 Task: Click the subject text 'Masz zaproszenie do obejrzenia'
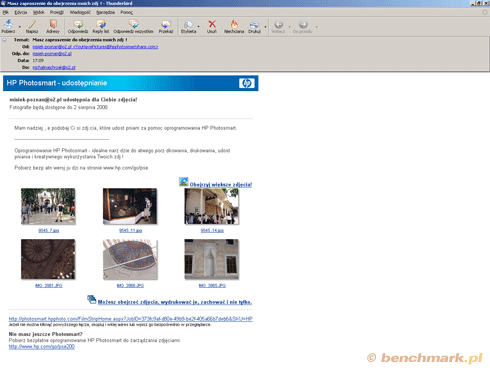[x=80, y=40]
